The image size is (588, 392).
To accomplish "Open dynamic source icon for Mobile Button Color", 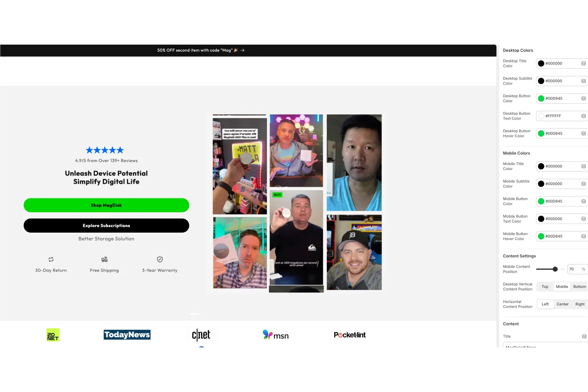I will [584, 201].
